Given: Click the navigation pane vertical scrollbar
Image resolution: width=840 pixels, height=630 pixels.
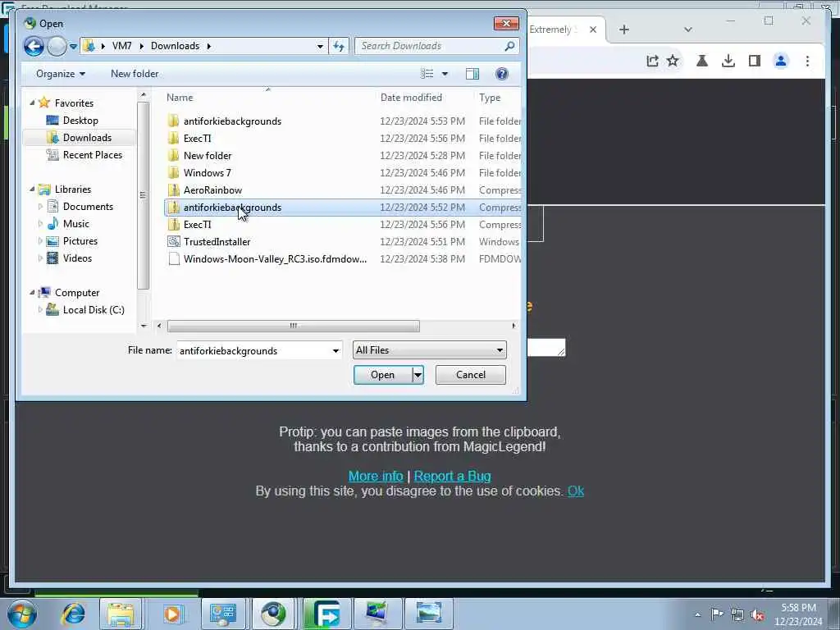Looking at the screenshot, I should [143, 195].
